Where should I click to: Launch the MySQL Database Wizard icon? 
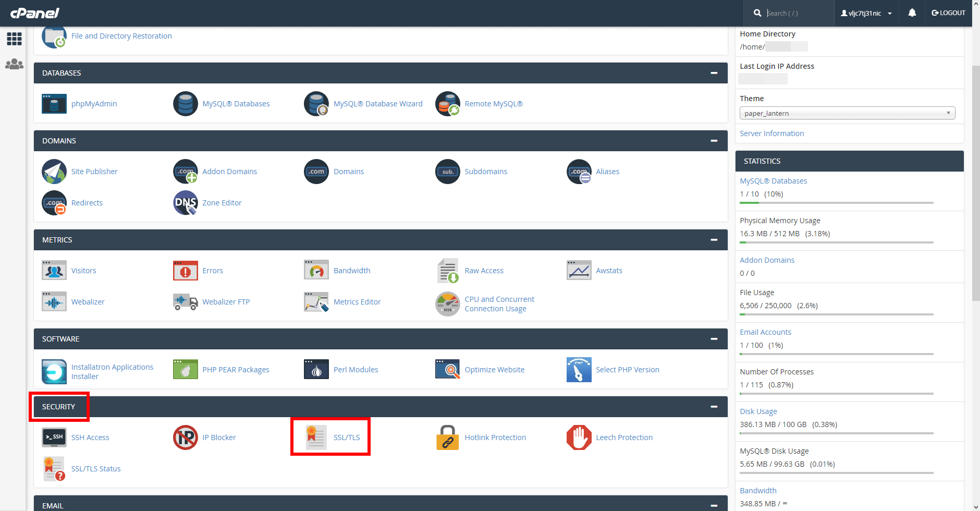[316, 104]
